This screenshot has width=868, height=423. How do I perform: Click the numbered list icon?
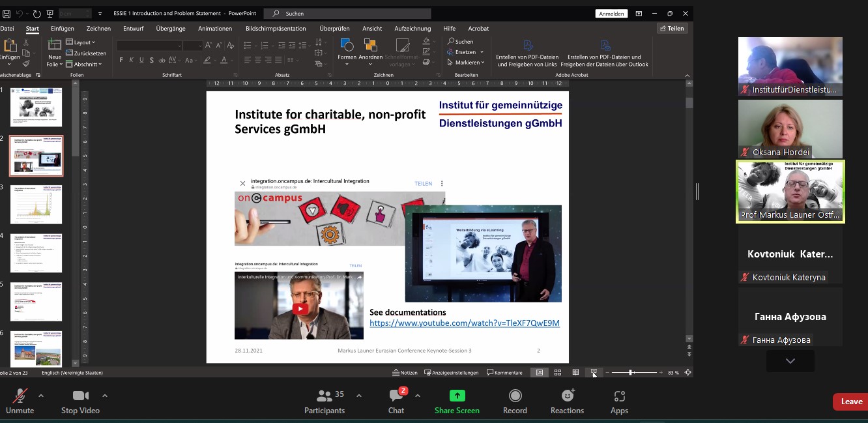(265, 45)
